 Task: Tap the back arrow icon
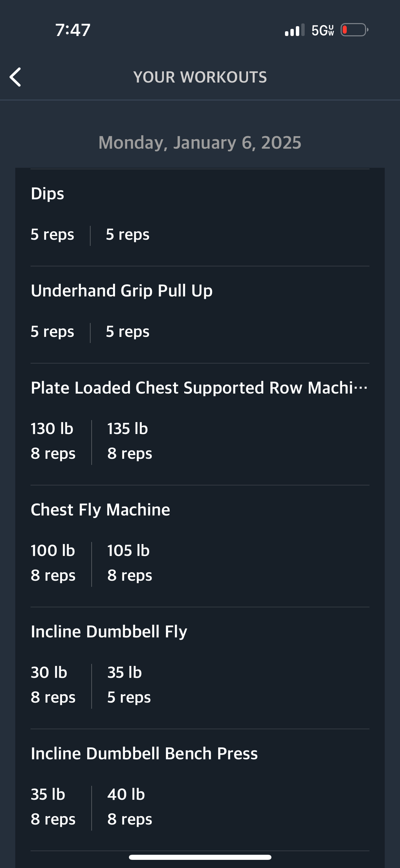(x=15, y=77)
